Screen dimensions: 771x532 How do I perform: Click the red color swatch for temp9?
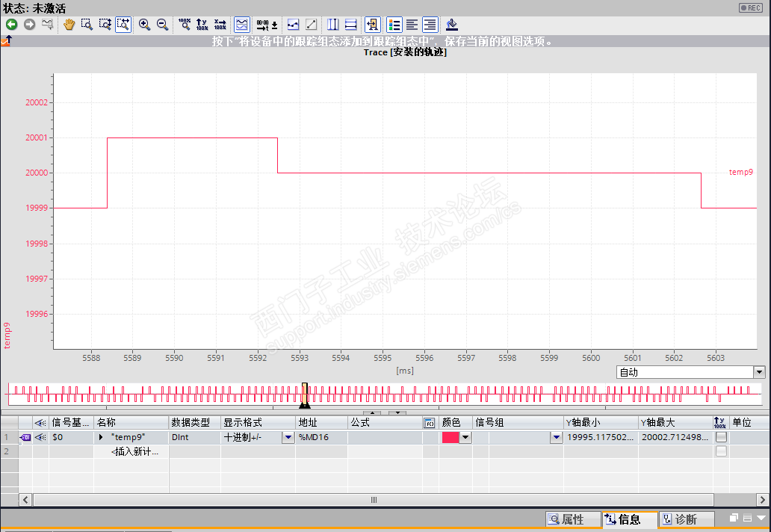click(450, 437)
